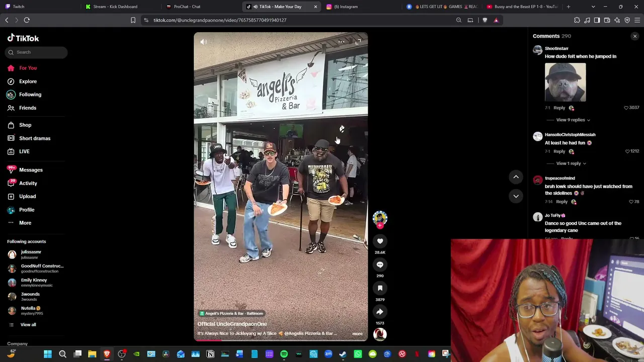This screenshot has height=362, width=644.
Task: Open the For You feed
Action: 28,68
